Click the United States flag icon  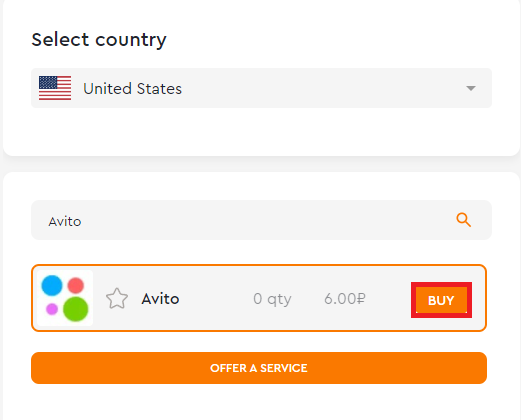pyautogui.click(x=55, y=88)
